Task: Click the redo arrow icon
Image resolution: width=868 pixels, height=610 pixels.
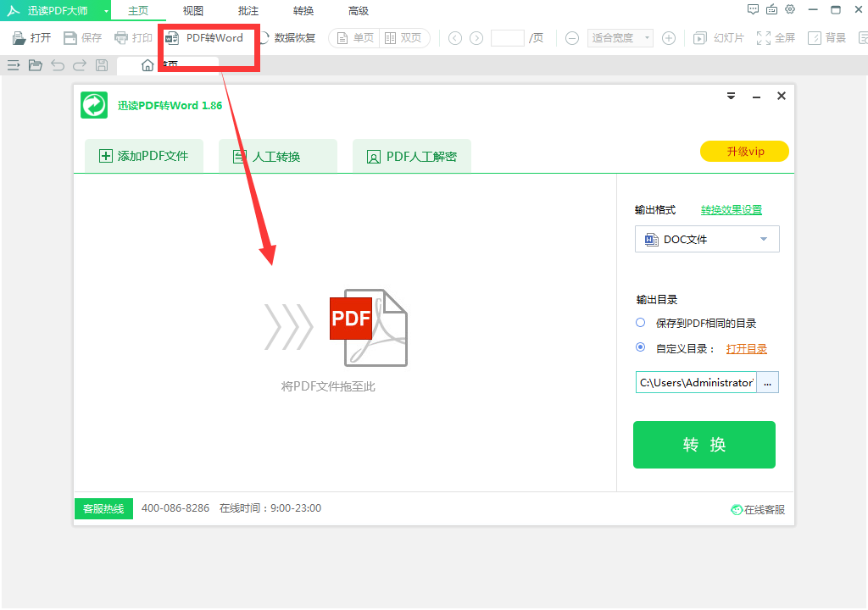Action: tap(80, 65)
